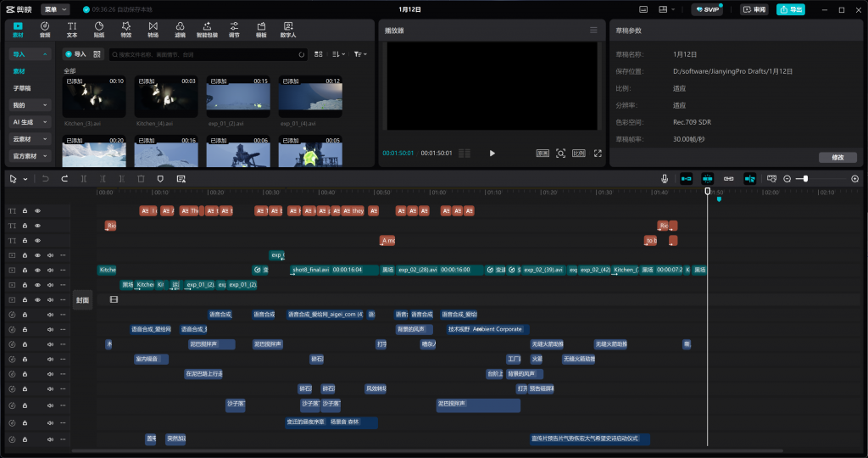This screenshot has height=458, width=868.
Task: Click the timeline zoom-in plus icon
Action: click(x=854, y=179)
